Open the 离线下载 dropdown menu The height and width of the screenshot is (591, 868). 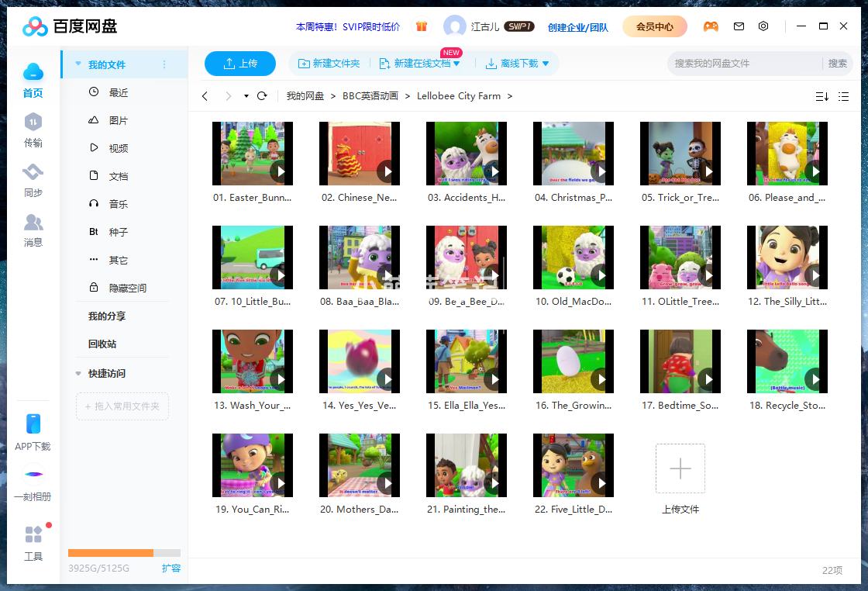coord(546,64)
